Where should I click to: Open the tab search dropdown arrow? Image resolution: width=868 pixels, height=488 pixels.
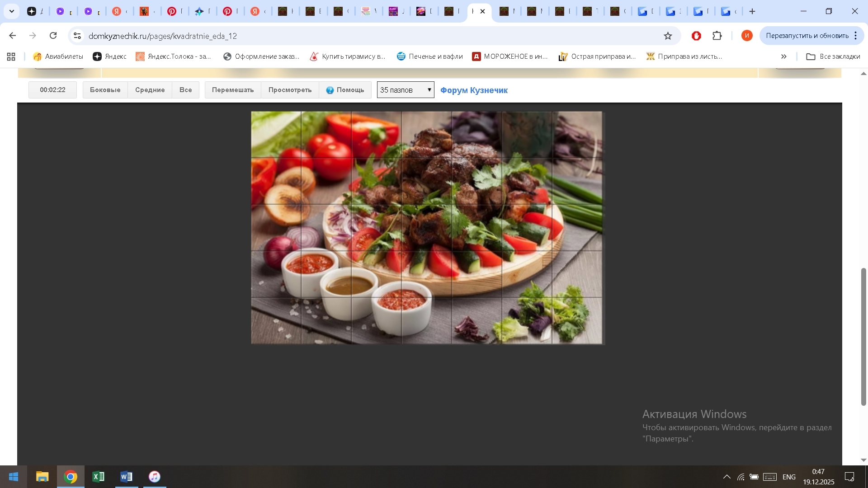[12, 11]
